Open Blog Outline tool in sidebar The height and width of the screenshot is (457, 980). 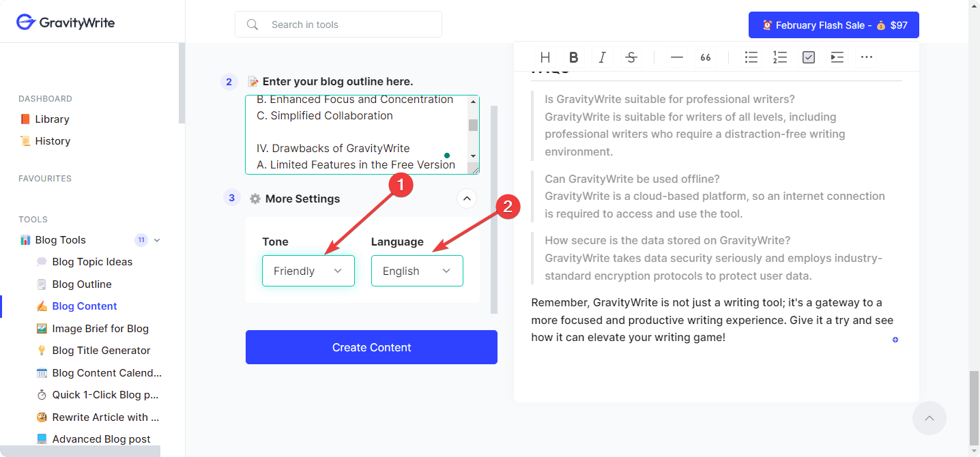82,284
